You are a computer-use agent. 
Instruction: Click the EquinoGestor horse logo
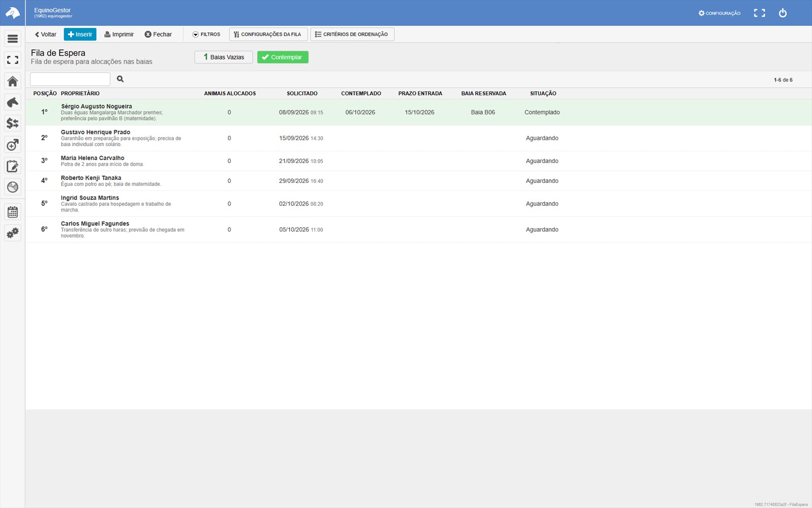[12, 13]
